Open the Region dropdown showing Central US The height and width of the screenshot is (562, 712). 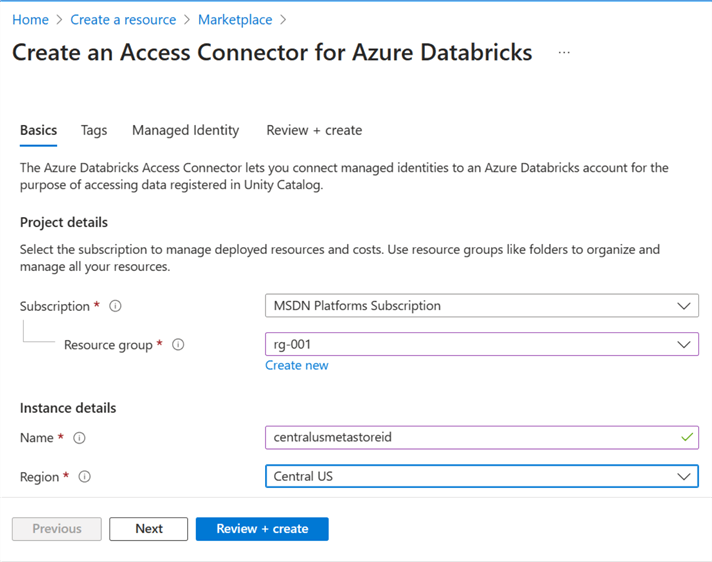coord(482,476)
